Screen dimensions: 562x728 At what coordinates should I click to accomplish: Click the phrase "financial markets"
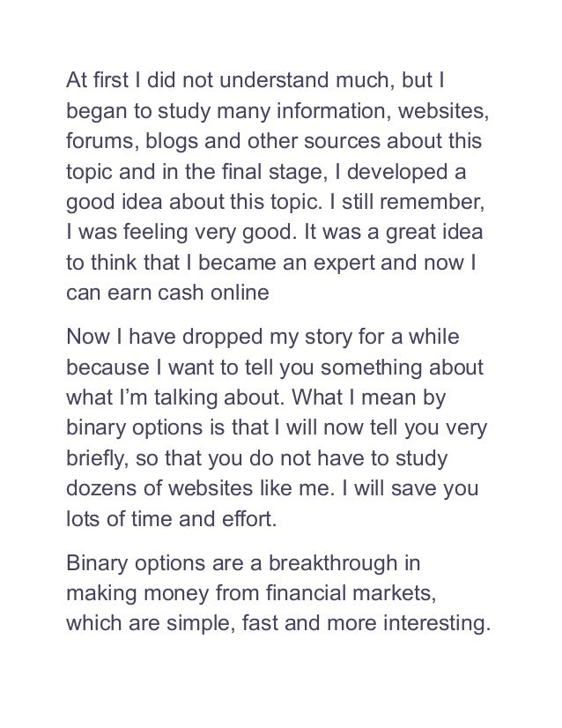(x=351, y=594)
